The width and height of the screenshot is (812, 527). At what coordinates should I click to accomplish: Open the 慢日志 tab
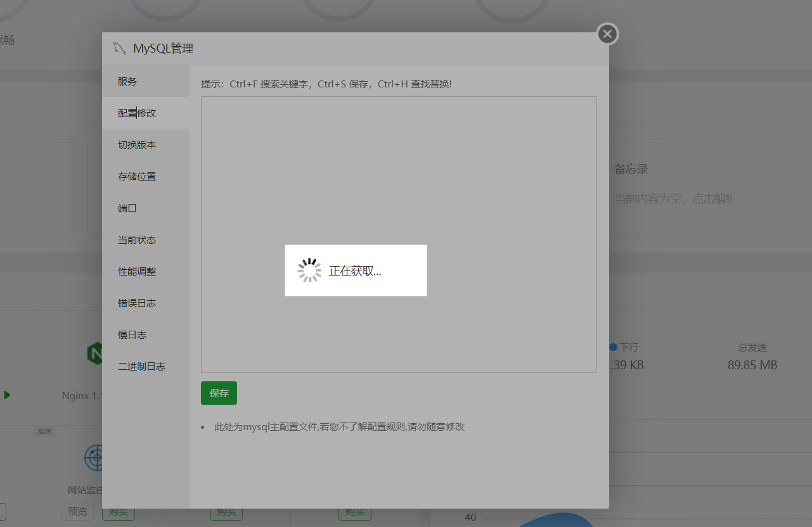tap(146, 335)
